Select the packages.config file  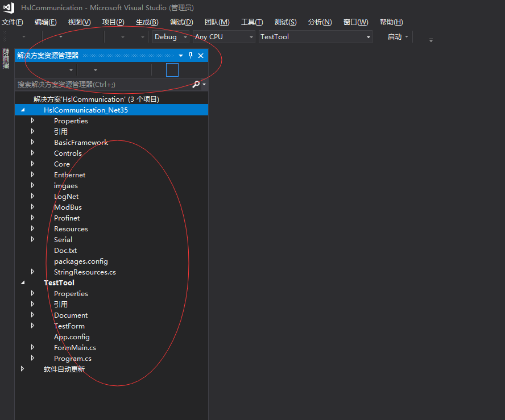click(x=81, y=261)
